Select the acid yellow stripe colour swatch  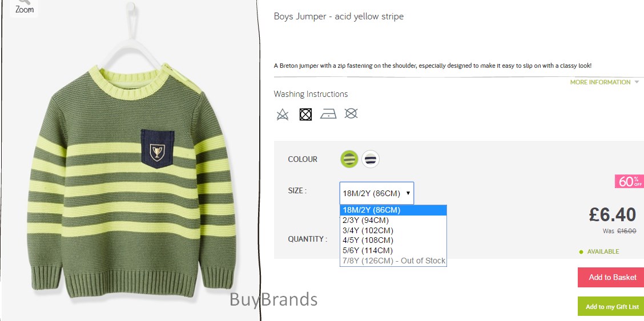pos(349,159)
